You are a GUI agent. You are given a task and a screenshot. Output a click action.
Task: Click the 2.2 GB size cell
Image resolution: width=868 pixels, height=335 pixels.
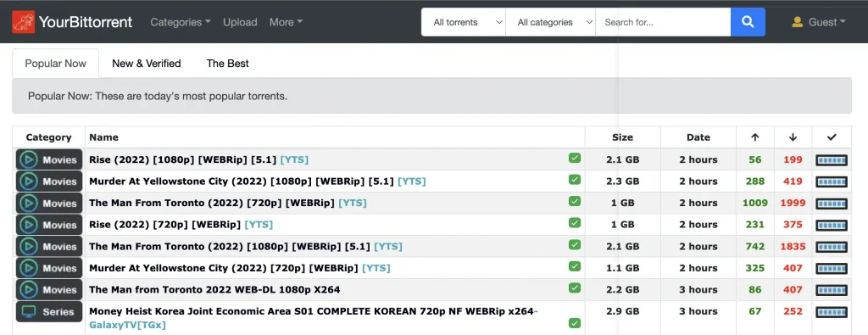coord(622,289)
